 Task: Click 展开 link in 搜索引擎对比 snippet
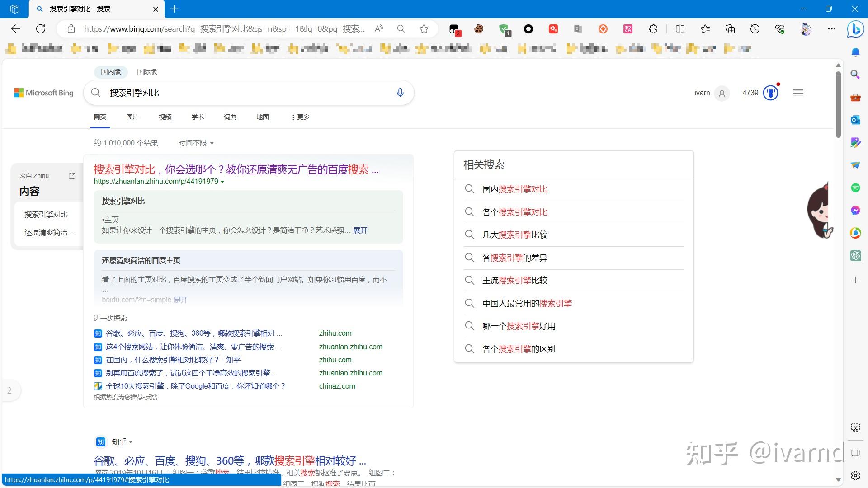360,230
